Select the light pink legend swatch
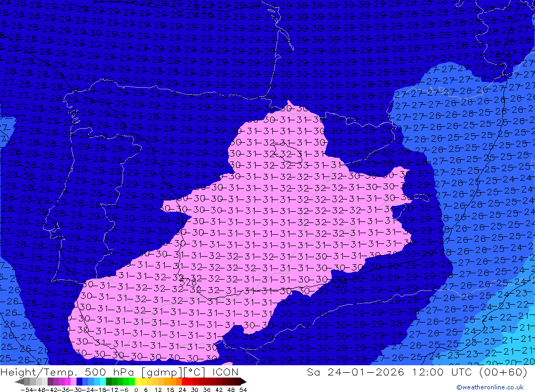Screen dimensions: 535x392 tap(73, 381)
